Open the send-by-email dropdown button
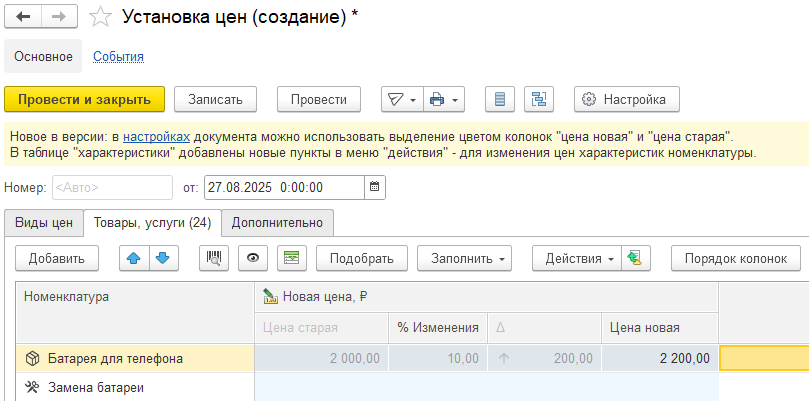The height and width of the screenshot is (401, 809). click(401, 99)
